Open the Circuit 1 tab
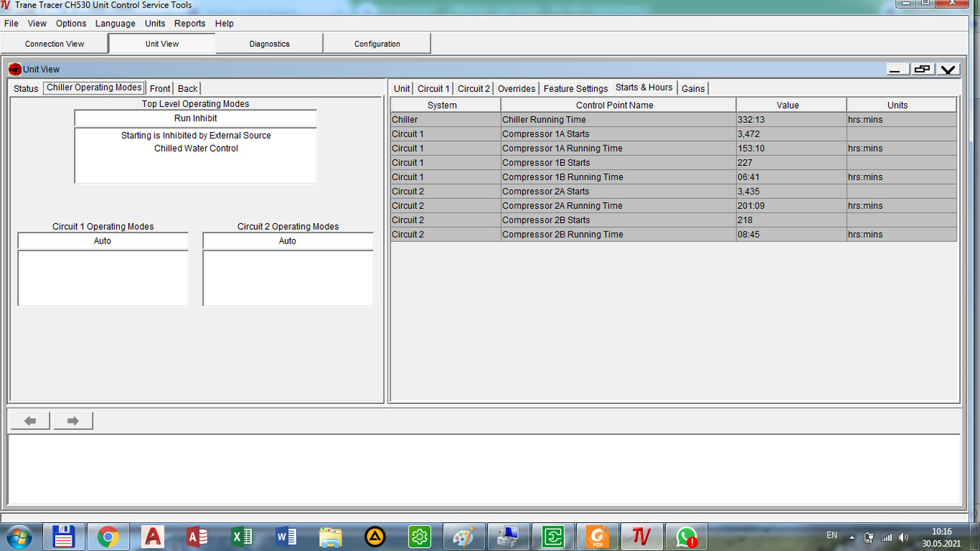Viewport: 980px width, 551px height. coord(433,88)
